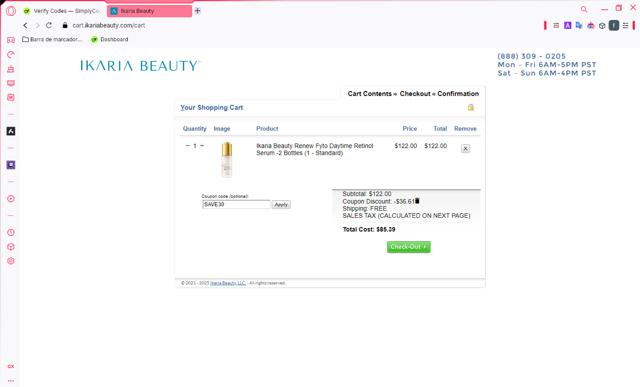Open the sidebar player circle icon
The height and width of the screenshot is (387, 640).
11,199
